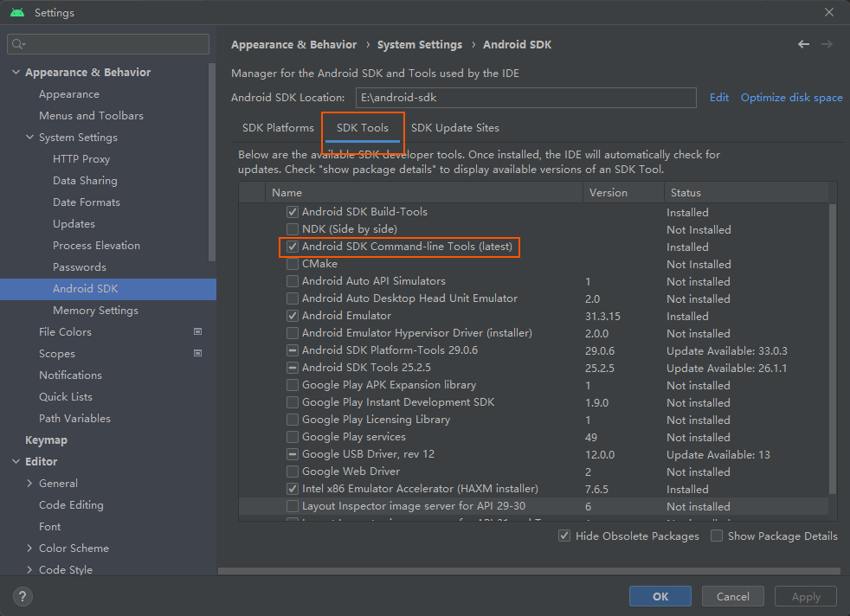Click Optimize disk space link
The width and height of the screenshot is (850, 616).
pos(791,98)
